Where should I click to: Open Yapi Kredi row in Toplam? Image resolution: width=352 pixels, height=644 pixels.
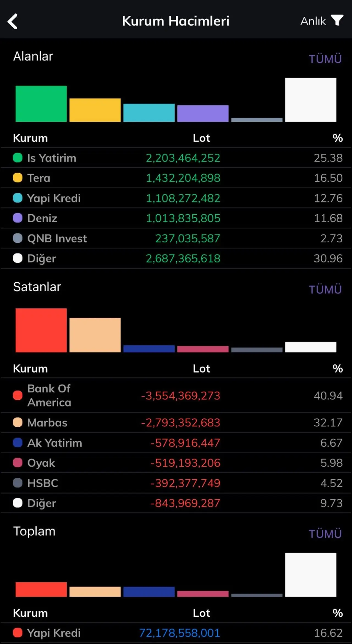click(x=176, y=633)
